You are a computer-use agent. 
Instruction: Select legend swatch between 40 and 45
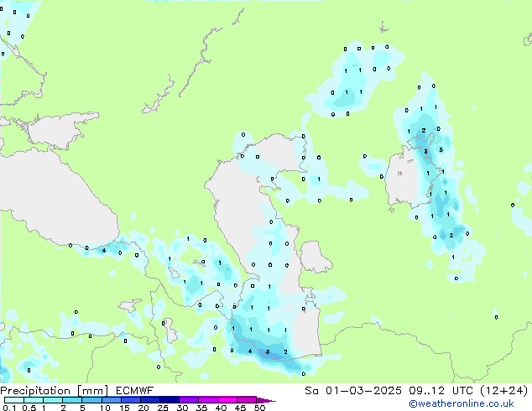pyautogui.click(x=227, y=400)
